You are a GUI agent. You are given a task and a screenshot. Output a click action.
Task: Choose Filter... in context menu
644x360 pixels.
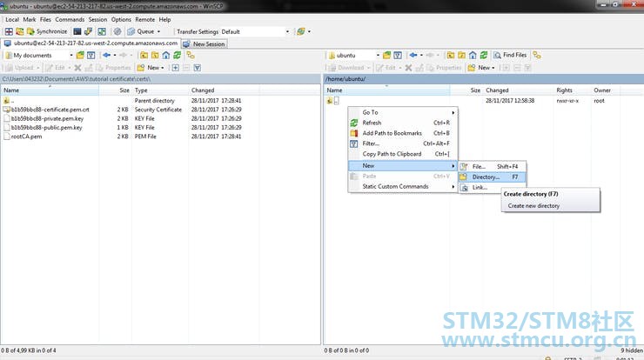(x=403, y=143)
